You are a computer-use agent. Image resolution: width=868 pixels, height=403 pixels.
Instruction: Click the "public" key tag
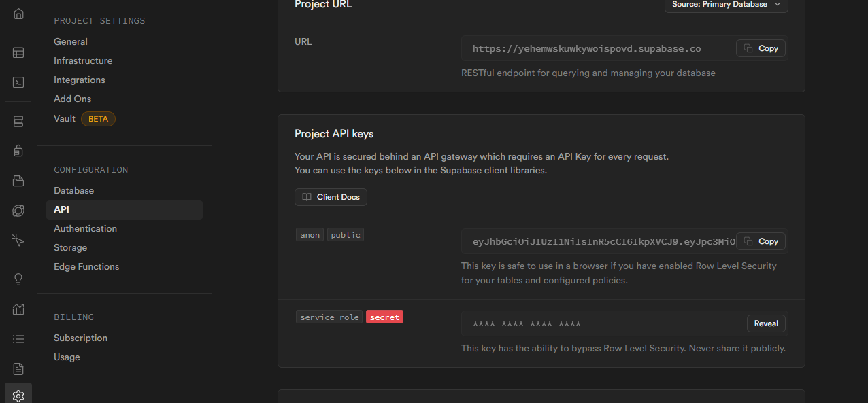346,235
